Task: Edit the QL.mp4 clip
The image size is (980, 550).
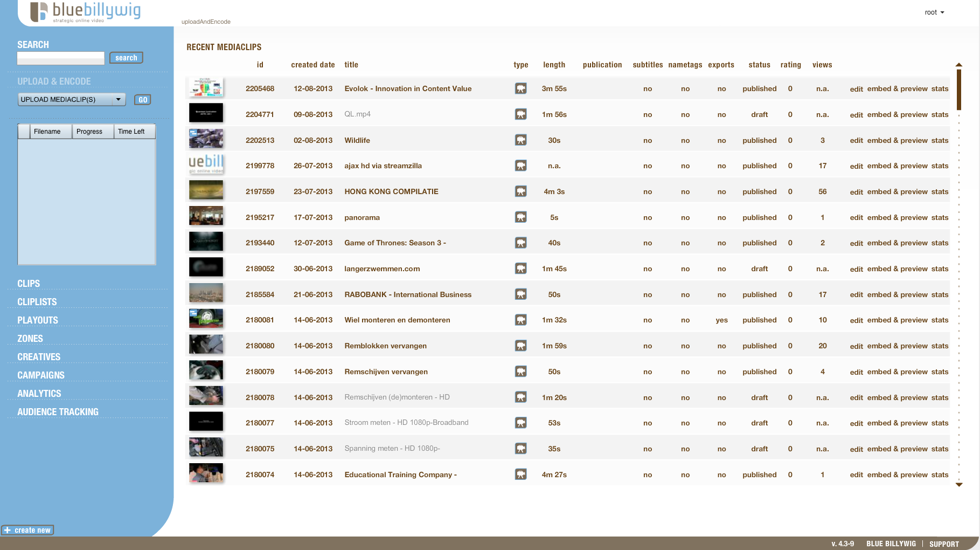Action: (856, 114)
